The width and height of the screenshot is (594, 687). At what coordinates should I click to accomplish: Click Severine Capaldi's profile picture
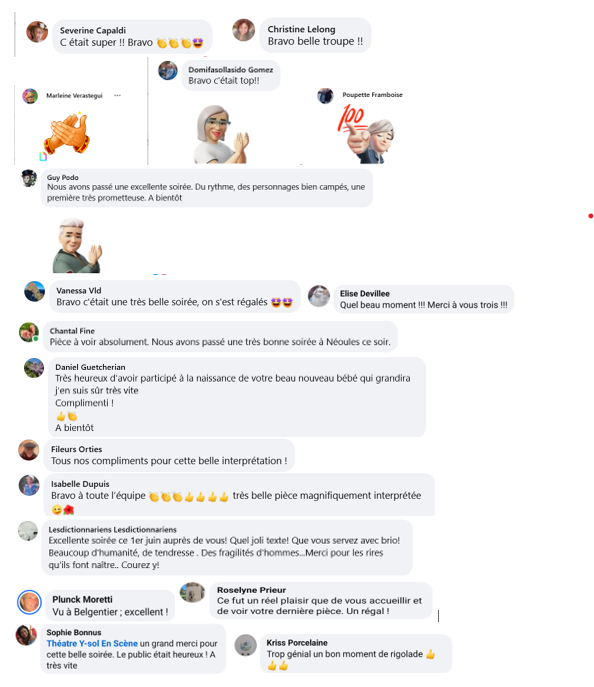(37, 32)
